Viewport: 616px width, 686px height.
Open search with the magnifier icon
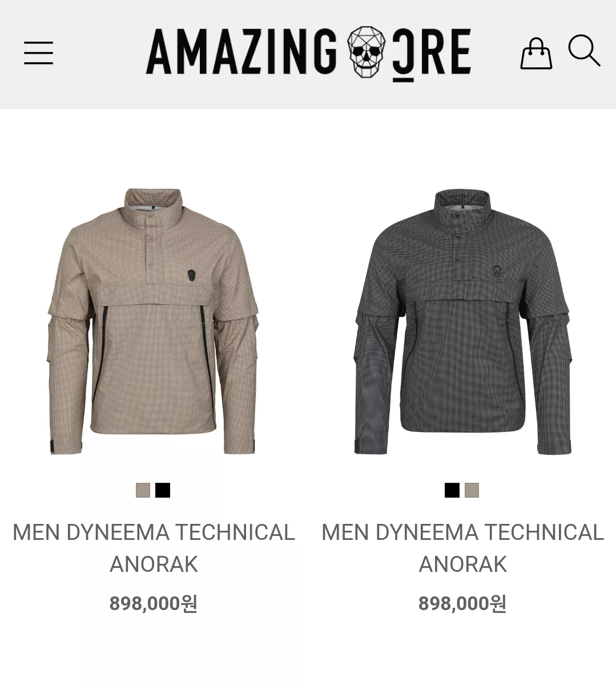point(584,51)
